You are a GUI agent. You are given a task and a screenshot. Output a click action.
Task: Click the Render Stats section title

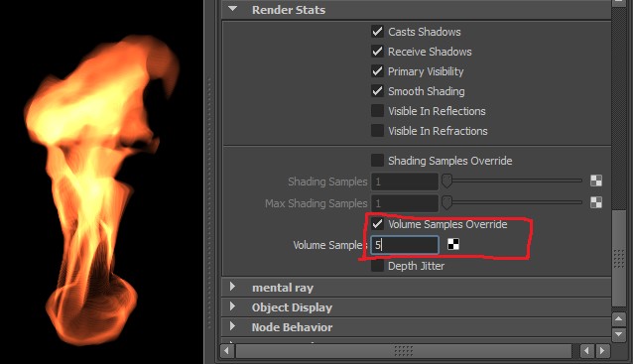(289, 10)
